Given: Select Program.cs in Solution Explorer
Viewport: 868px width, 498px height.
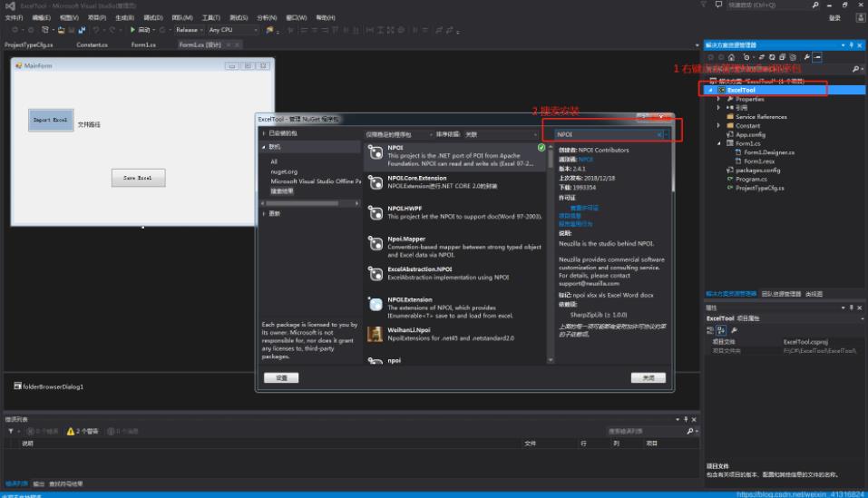Looking at the screenshot, I should pos(751,179).
